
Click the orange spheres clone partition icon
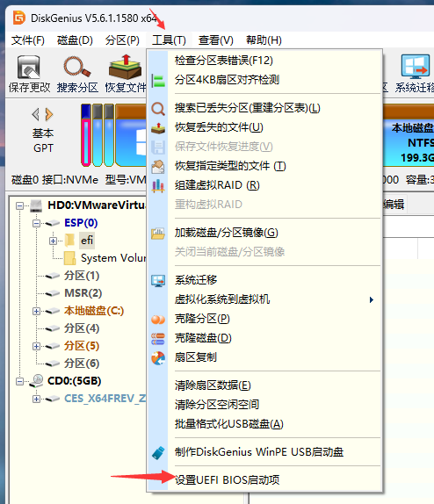pos(158,320)
